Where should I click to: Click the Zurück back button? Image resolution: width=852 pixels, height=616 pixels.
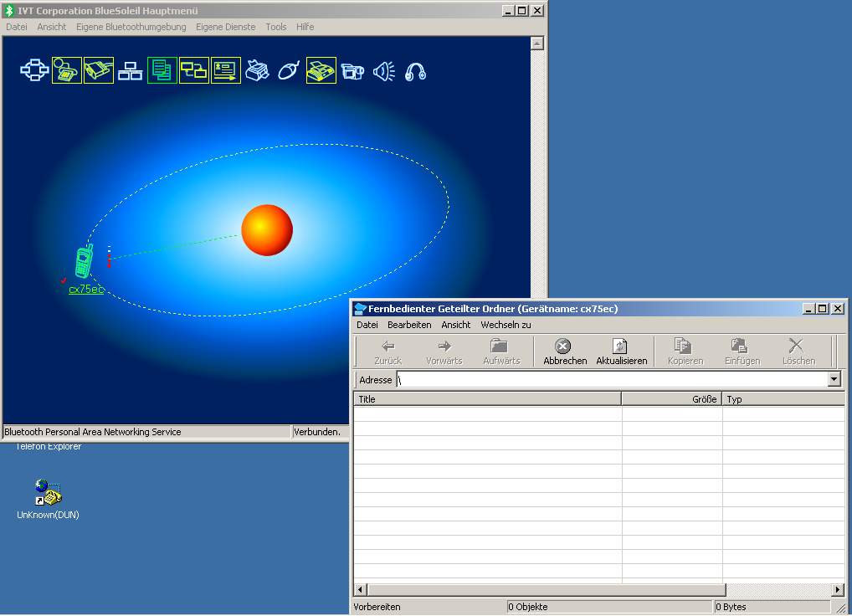[x=388, y=352]
